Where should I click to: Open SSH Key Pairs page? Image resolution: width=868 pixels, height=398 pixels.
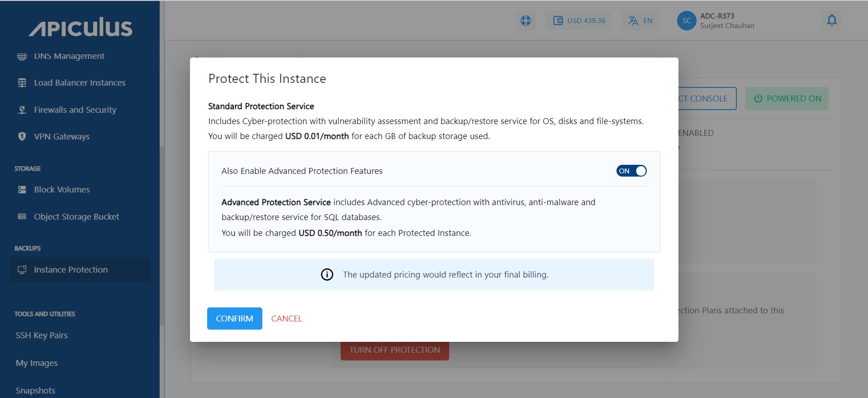coord(42,336)
